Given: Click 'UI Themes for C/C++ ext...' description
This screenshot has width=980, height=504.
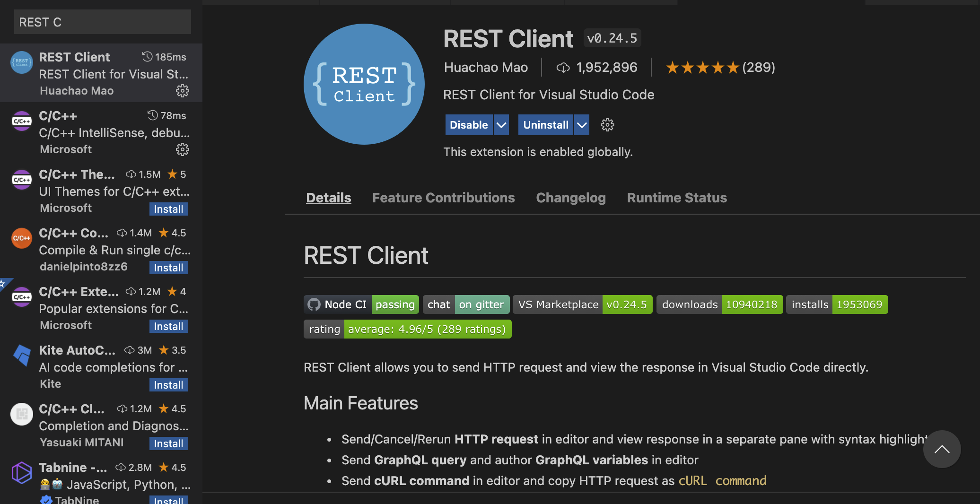Looking at the screenshot, I should coord(114,191).
